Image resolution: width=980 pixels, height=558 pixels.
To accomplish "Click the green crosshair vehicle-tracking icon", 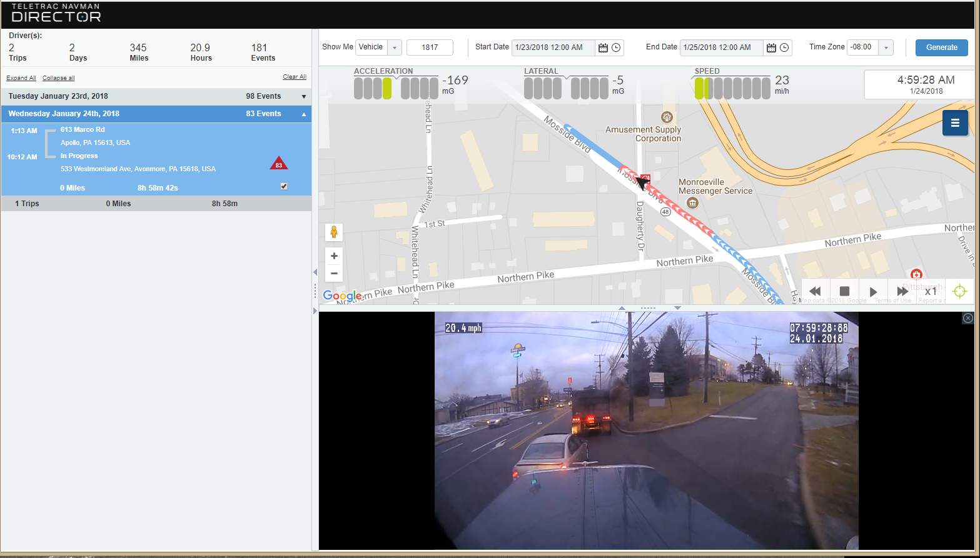I will click(959, 291).
